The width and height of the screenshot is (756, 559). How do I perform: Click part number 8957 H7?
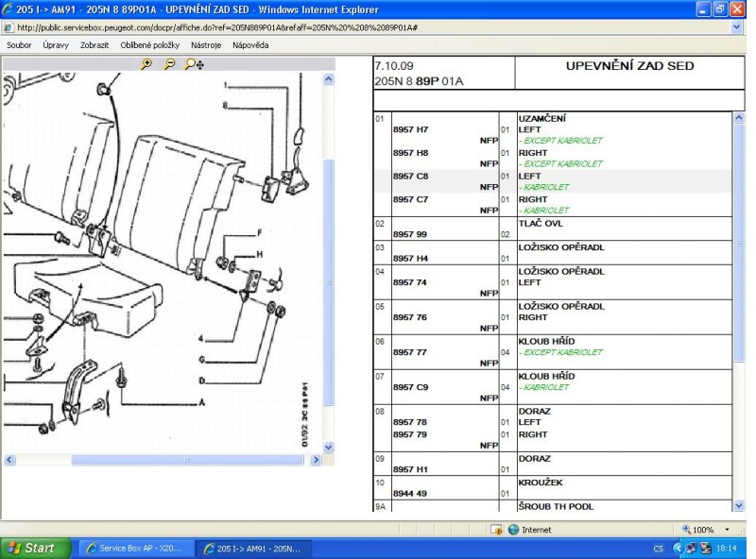(410, 129)
